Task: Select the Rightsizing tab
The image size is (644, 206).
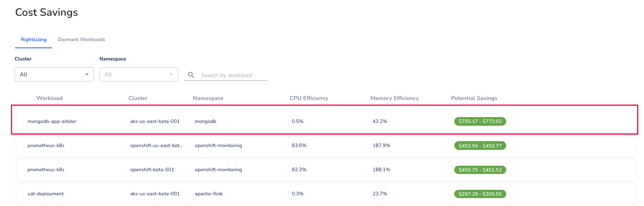Action: point(34,40)
